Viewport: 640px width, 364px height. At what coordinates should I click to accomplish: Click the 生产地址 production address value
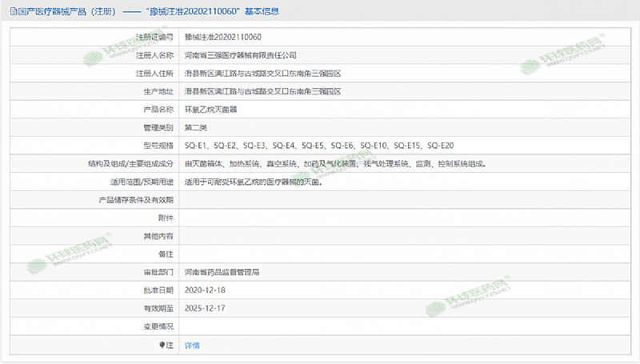262,91
